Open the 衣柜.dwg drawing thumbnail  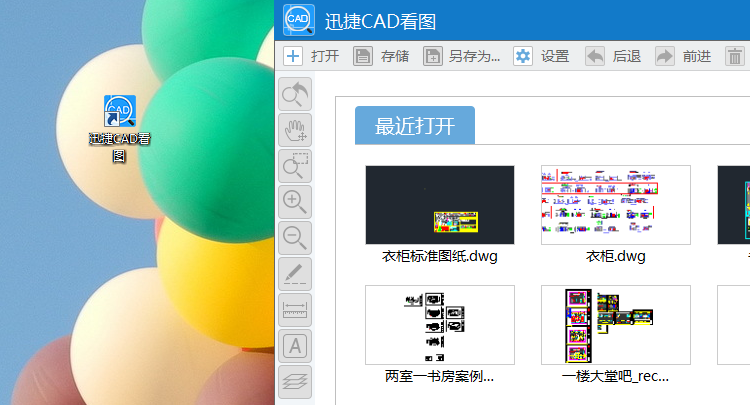point(616,205)
